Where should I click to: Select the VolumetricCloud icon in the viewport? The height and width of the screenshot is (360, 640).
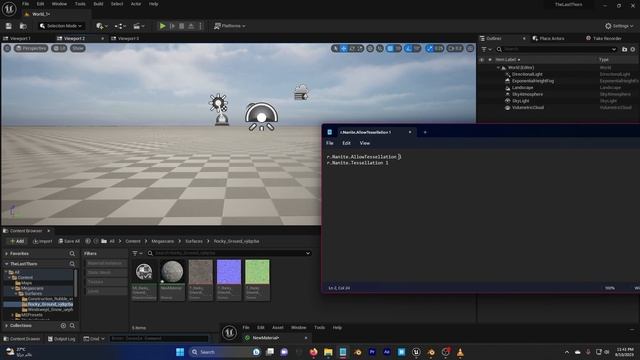[x=301, y=93]
